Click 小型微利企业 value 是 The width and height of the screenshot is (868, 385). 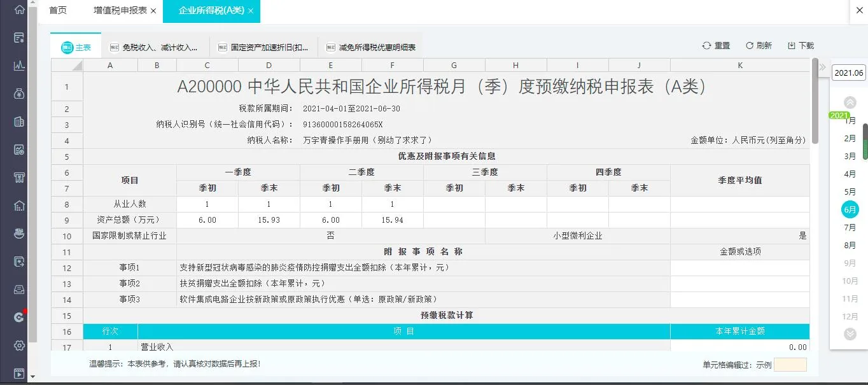[740, 235]
